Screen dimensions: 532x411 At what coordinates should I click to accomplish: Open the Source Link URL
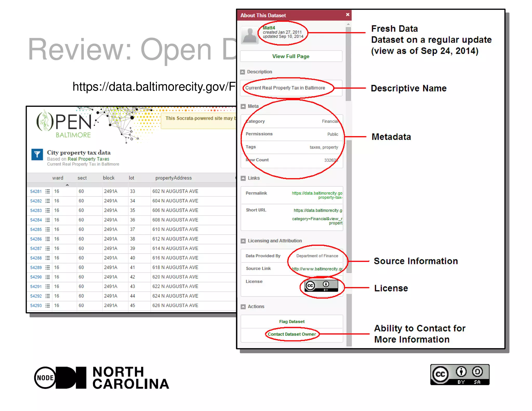point(317,269)
